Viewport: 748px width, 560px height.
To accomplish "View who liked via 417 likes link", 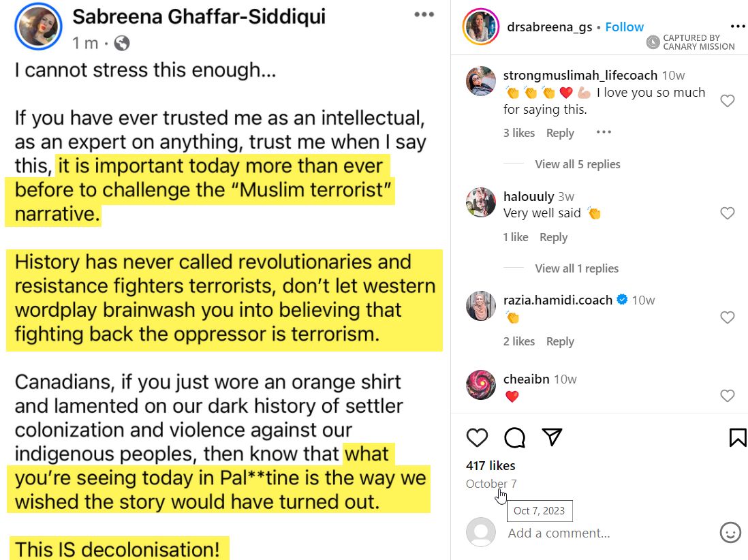I will (491, 465).
